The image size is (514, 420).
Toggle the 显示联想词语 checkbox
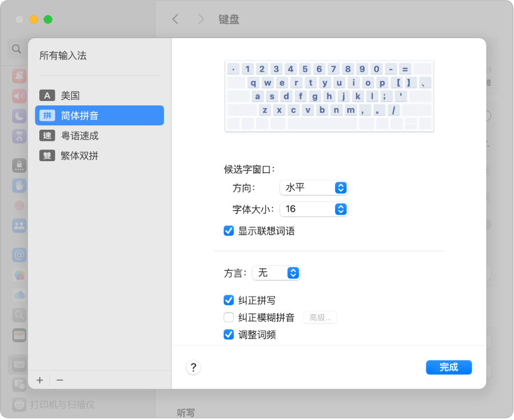pos(229,231)
